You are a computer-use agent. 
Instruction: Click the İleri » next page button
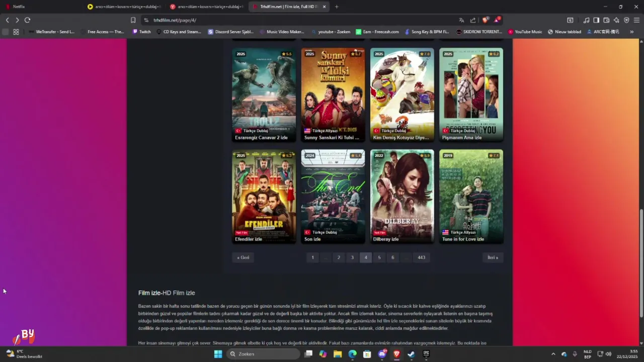click(493, 257)
